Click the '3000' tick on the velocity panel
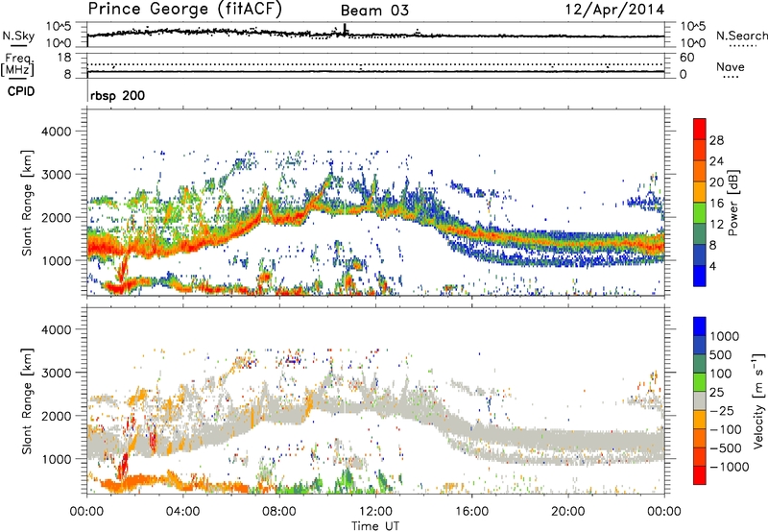This screenshot has width=768, height=532. pyautogui.click(x=57, y=373)
